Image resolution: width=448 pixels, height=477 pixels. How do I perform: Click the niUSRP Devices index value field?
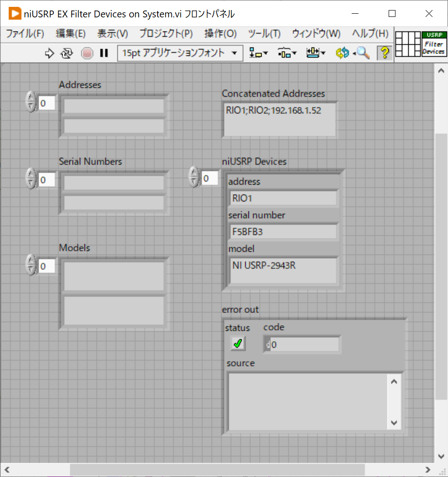tap(210, 178)
